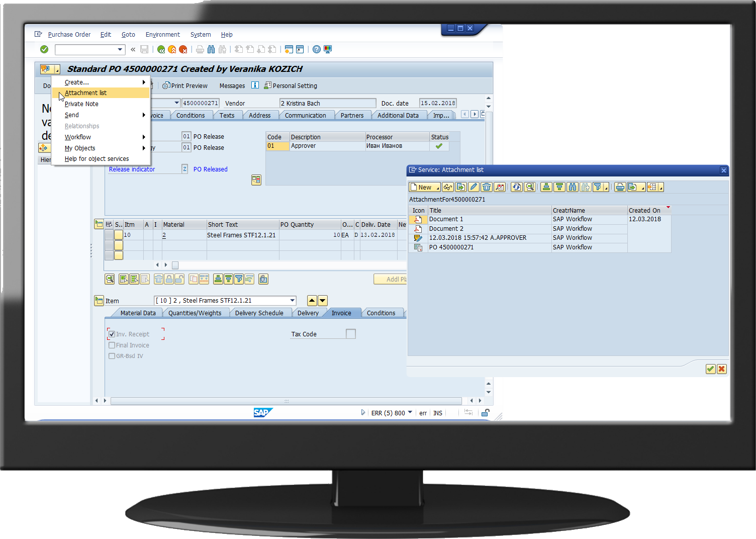Click the green checkmark Enter icon in toolbar
The image size is (756, 539).
pos(44,49)
